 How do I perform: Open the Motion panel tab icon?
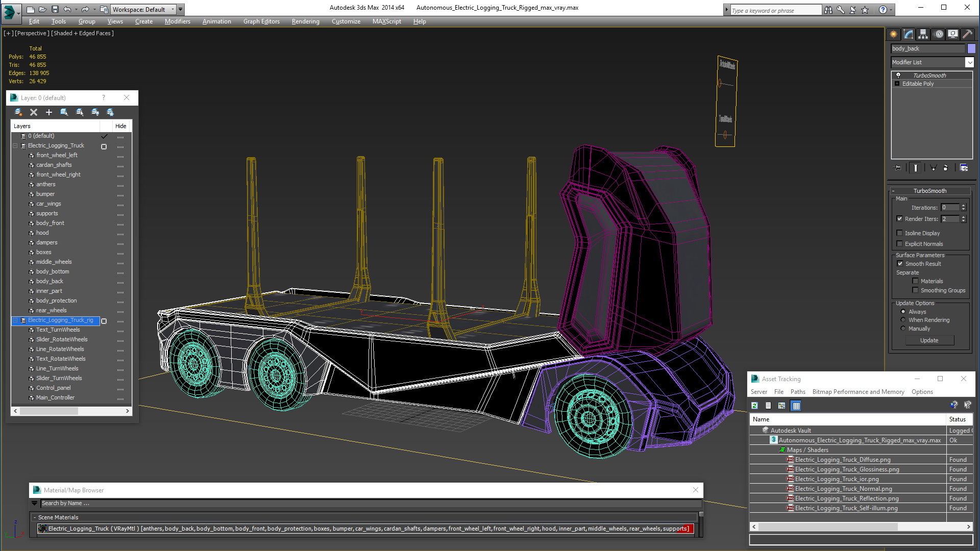(938, 34)
